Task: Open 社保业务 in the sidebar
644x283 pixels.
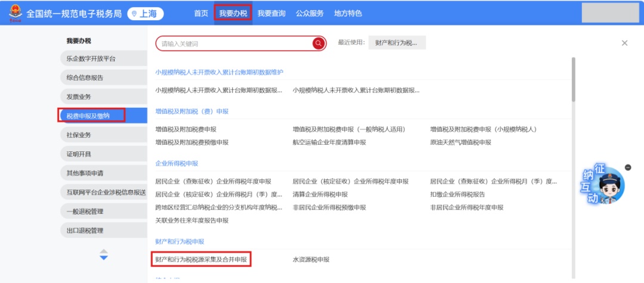Action: pyautogui.click(x=79, y=135)
